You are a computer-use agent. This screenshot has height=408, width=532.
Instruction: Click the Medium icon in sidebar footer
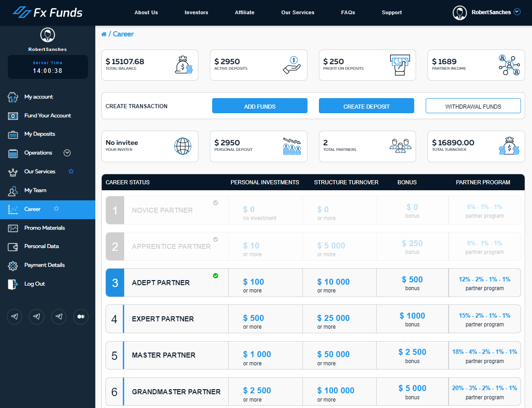81,316
